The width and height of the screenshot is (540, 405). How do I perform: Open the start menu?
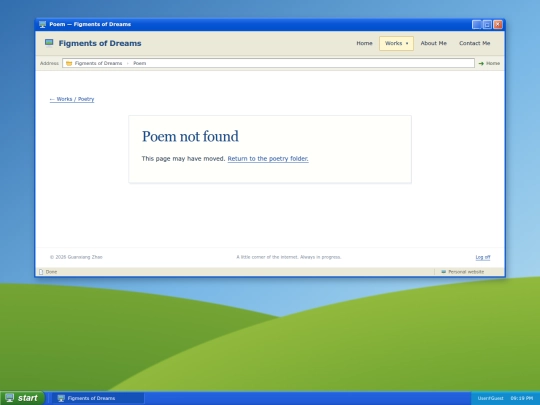(x=22, y=398)
